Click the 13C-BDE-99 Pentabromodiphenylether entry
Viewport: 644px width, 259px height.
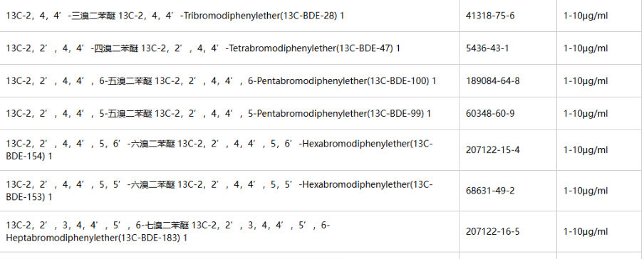coord(219,113)
